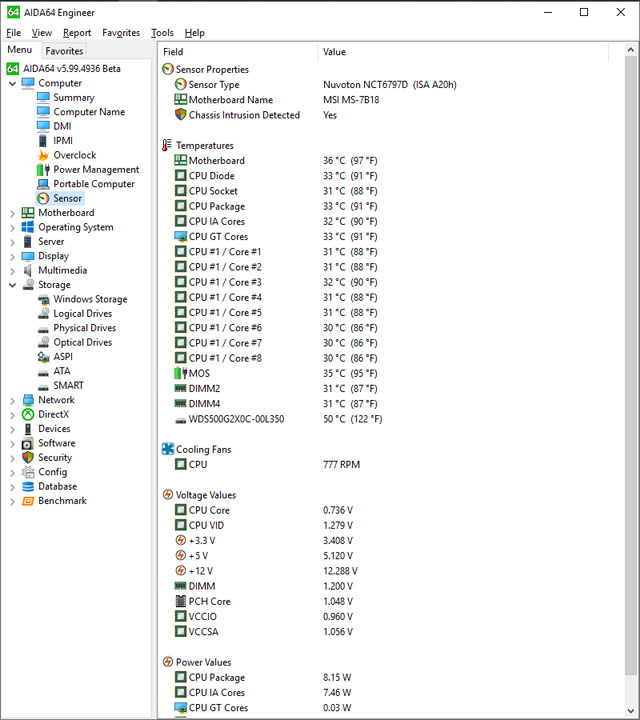Viewport: 640px width, 720px height.
Task: Click the Power Values lightning icon
Action: point(168,662)
